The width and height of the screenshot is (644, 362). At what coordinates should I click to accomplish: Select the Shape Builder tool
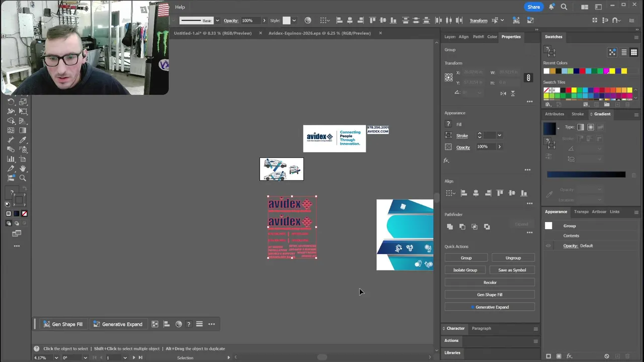click(x=11, y=121)
